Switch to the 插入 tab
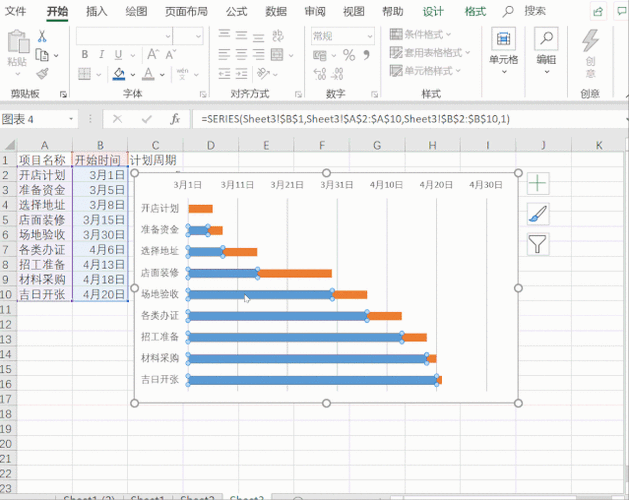 [97, 11]
